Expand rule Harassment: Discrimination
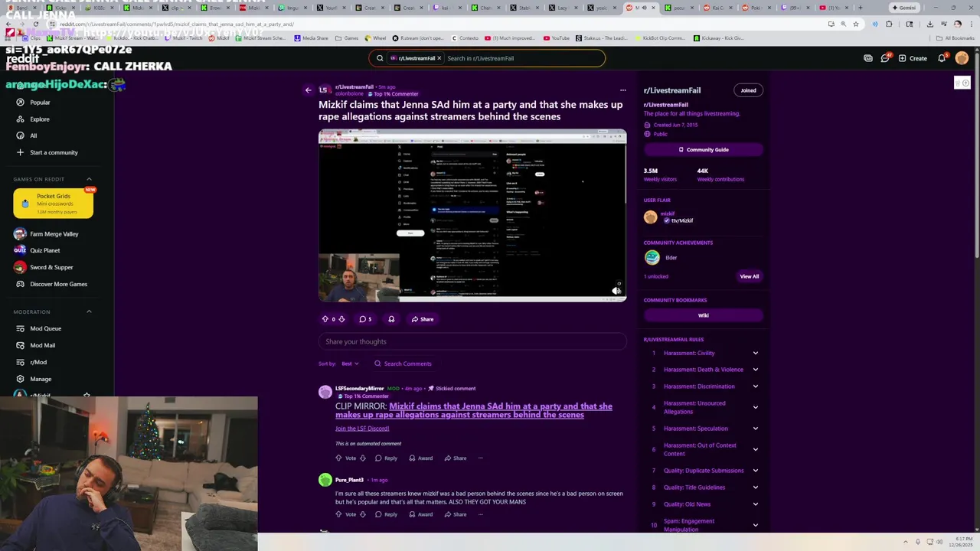Image resolution: width=980 pixels, height=551 pixels. click(x=755, y=386)
